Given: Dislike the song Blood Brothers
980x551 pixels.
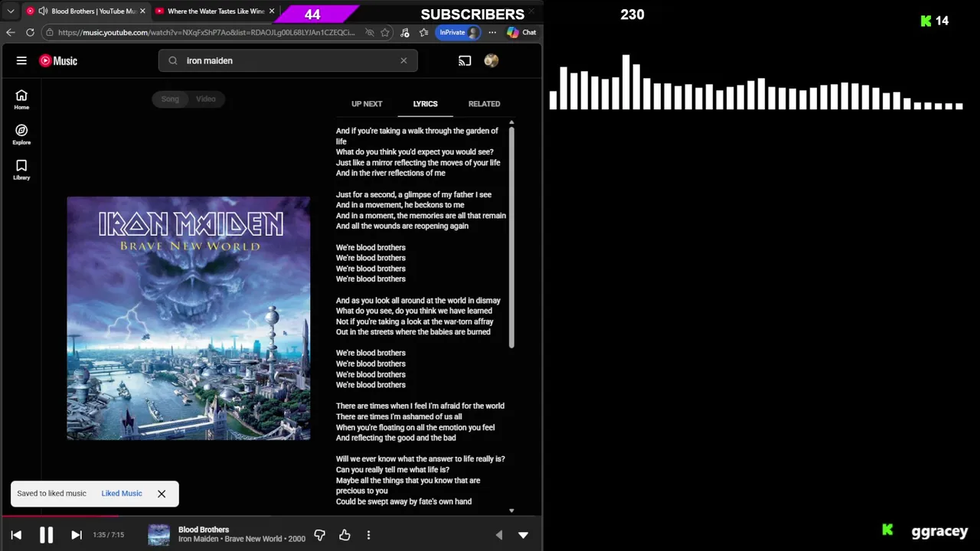Looking at the screenshot, I should (320, 535).
